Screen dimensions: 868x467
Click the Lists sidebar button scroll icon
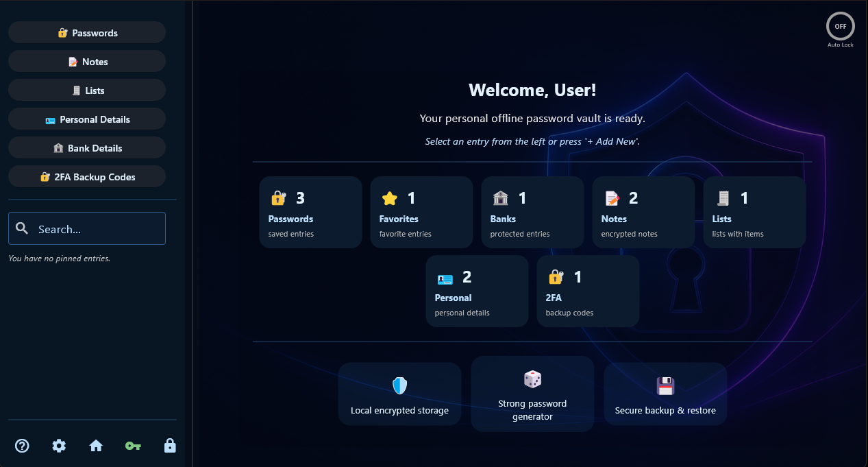click(x=76, y=90)
